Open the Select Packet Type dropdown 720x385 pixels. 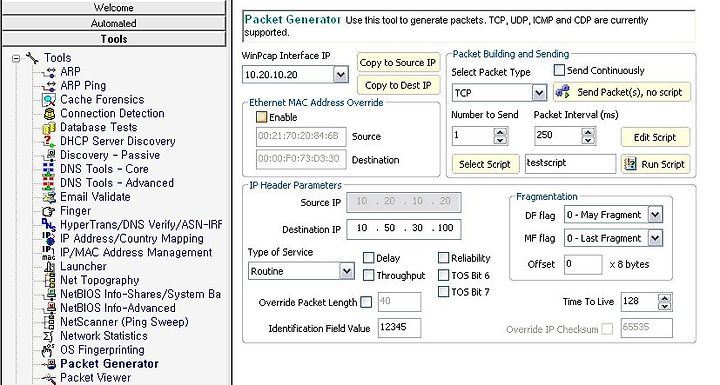pos(539,93)
